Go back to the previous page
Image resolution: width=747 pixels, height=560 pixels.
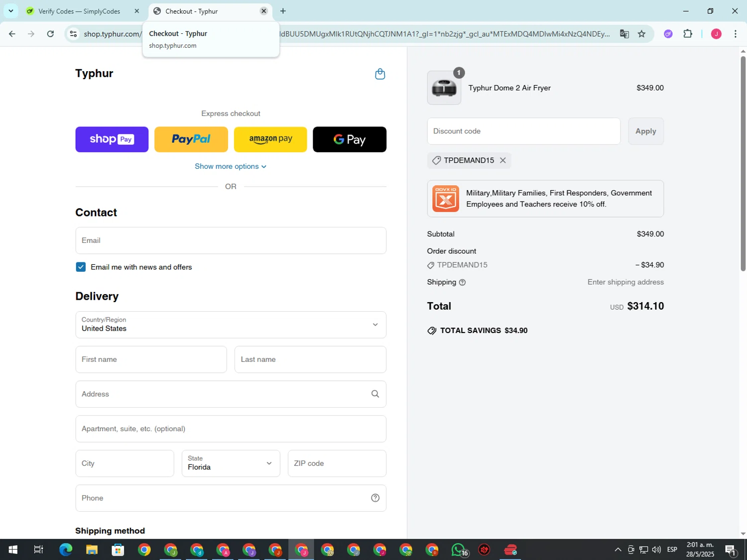(x=12, y=34)
